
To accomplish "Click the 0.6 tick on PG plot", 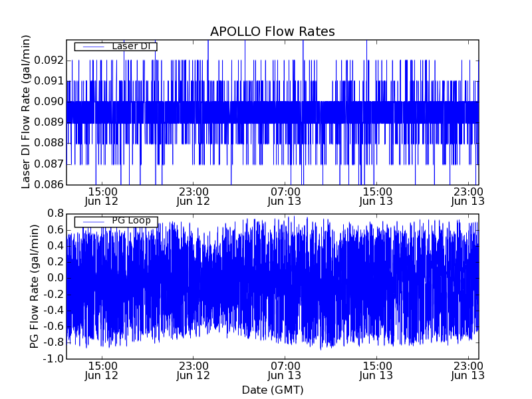I will coord(56,230).
